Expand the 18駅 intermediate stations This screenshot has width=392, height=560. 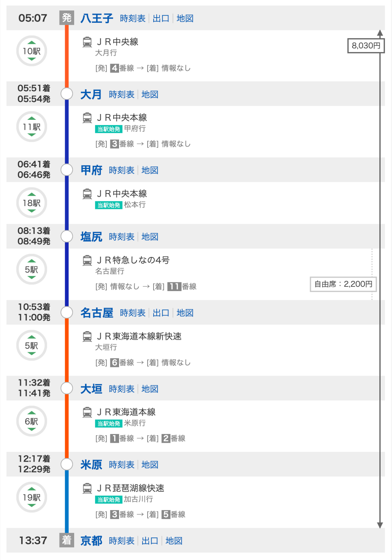point(32,203)
